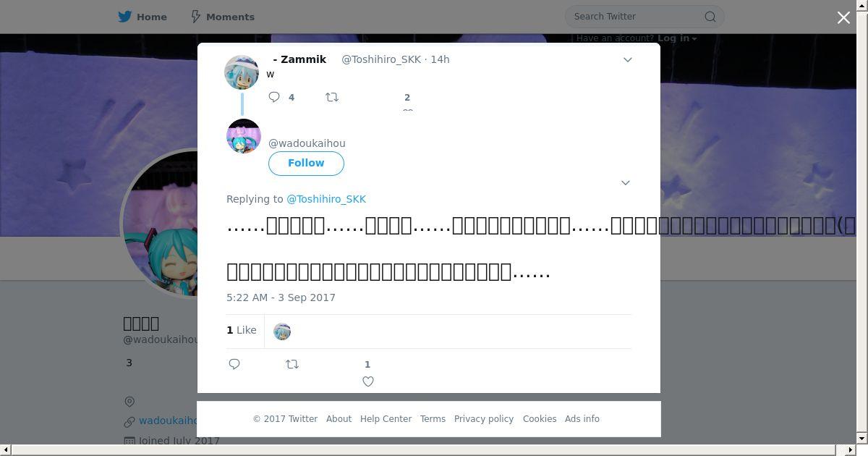
Task: View the liker's avatar next to 1 Like
Action: coord(282,332)
